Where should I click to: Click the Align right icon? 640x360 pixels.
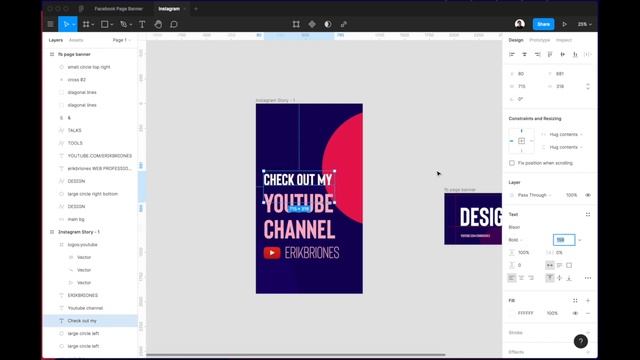click(537, 54)
